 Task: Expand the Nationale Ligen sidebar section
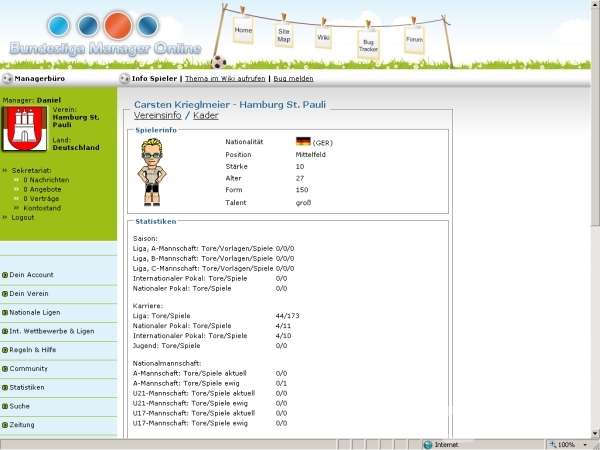point(37,313)
